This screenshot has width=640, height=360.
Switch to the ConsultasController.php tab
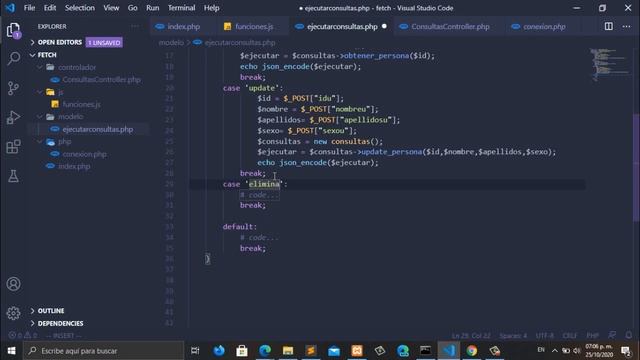(450, 27)
